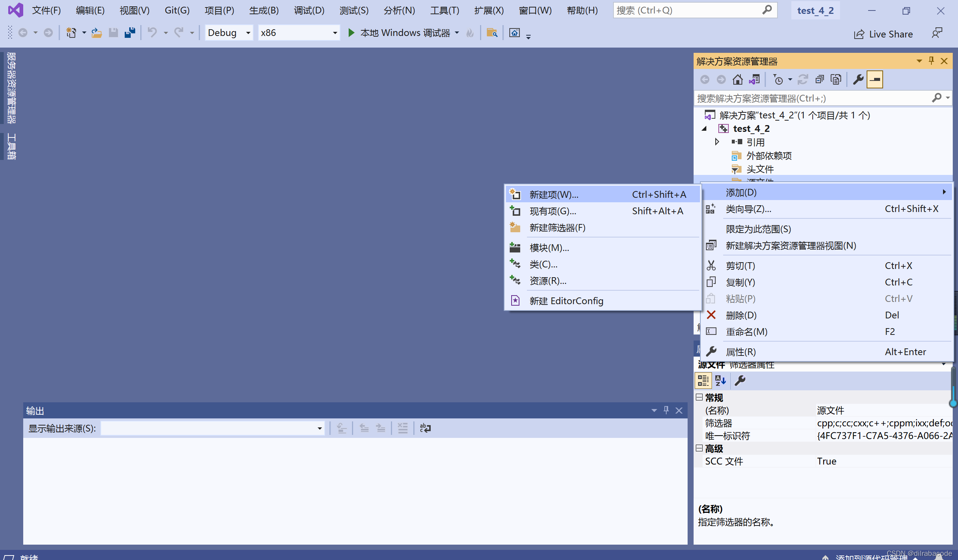Toggle word wrap in Output panel
This screenshot has width=958, height=560.
[x=425, y=428]
